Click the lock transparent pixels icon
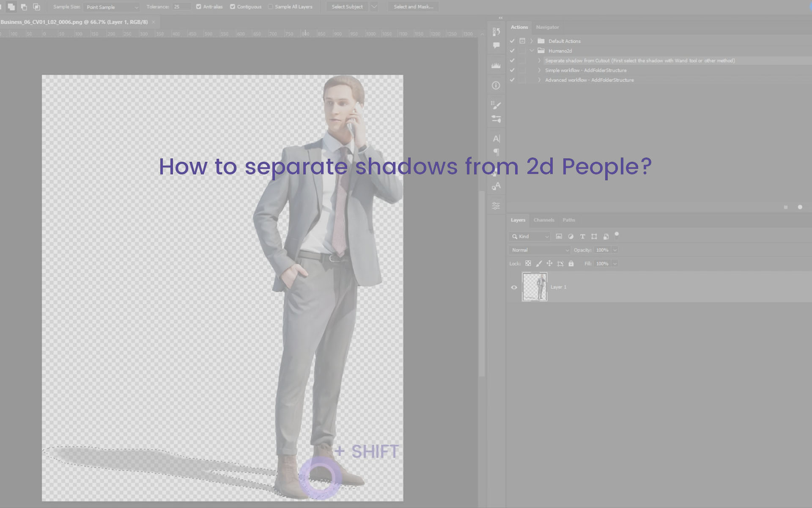The height and width of the screenshot is (508, 812). 528,263
